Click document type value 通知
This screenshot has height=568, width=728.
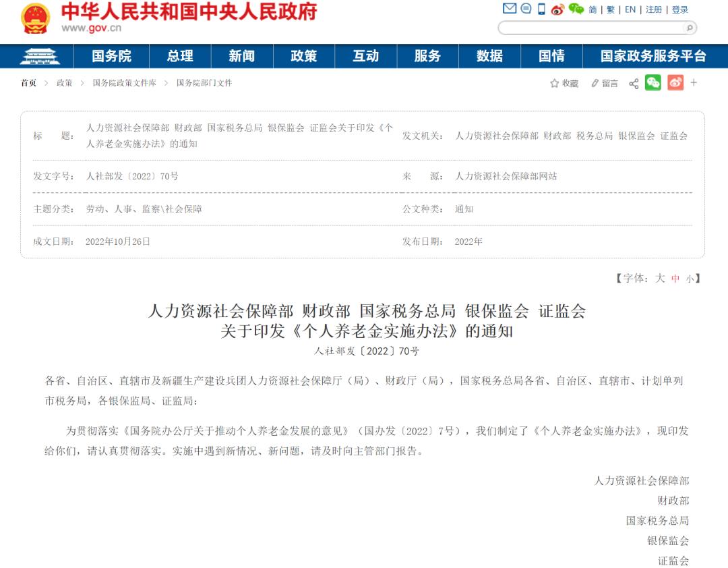464,209
